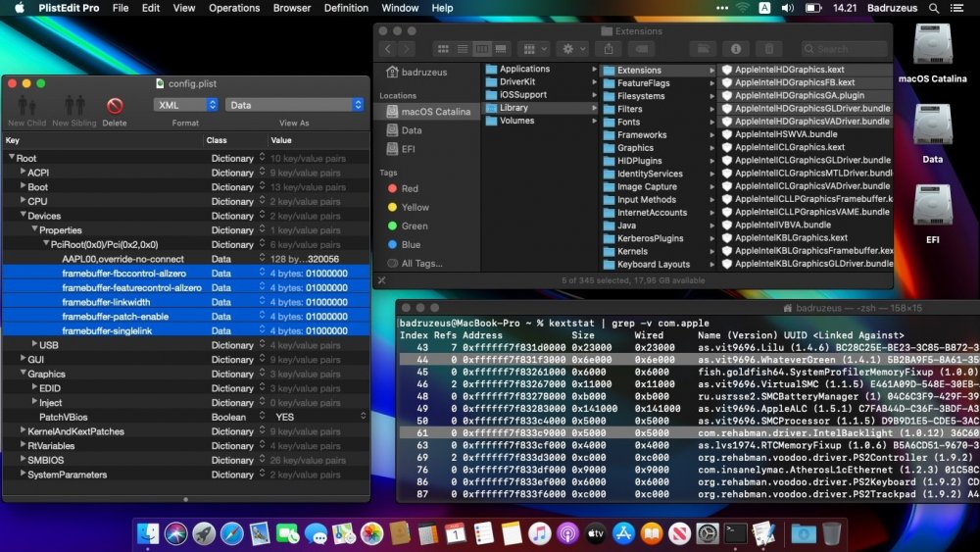Click the WhateverGreen line in Terminal

click(689, 360)
